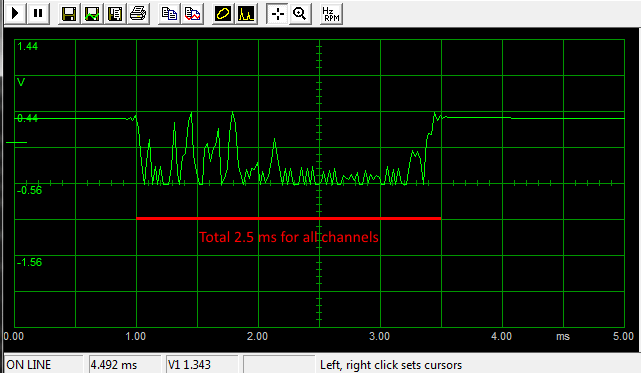Print the oscilloscope display

coord(138,13)
